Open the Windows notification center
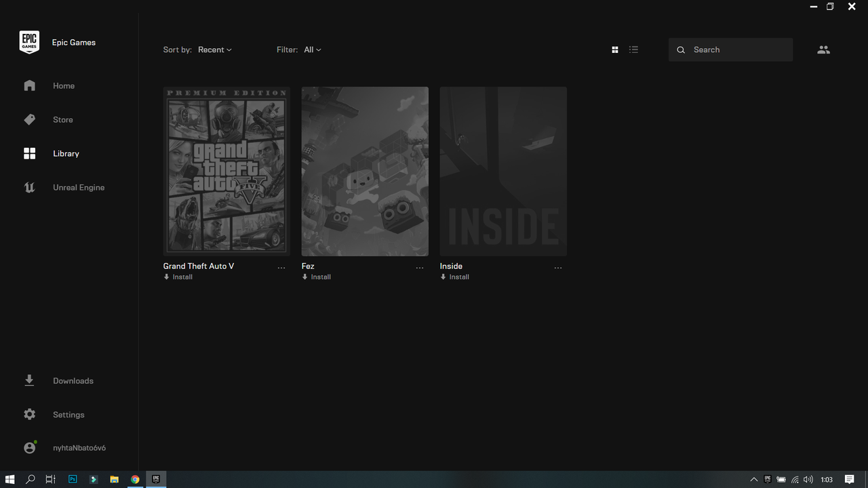The width and height of the screenshot is (868, 488). tap(849, 479)
